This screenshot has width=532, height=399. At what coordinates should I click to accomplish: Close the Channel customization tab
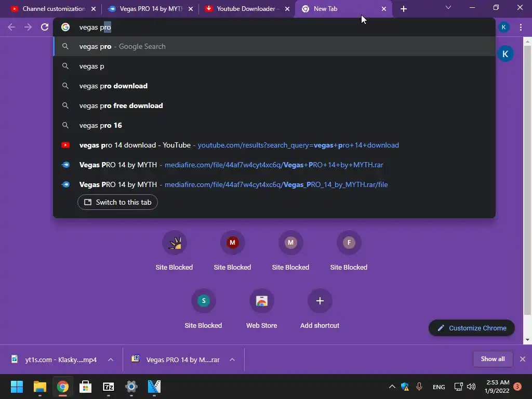(94, 9)
